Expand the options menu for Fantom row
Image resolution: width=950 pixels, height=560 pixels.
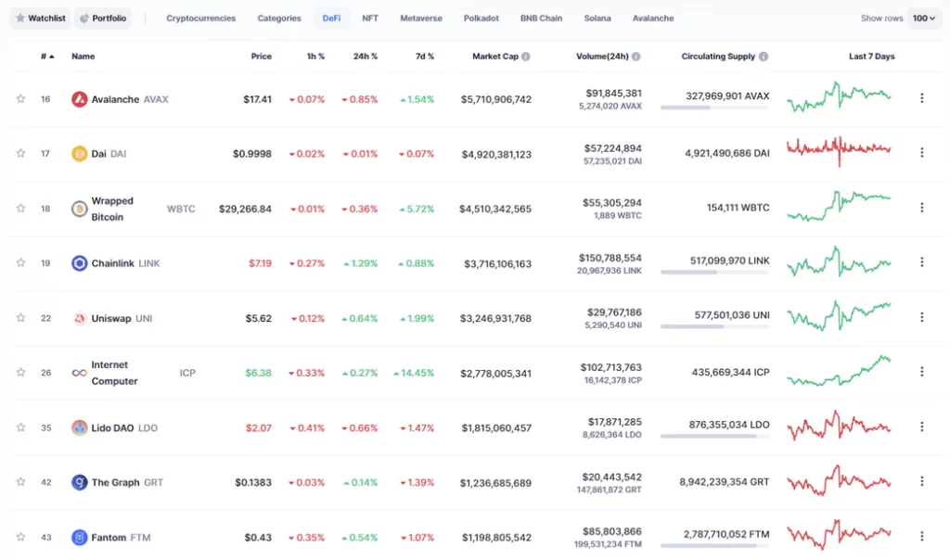[921, 537]
